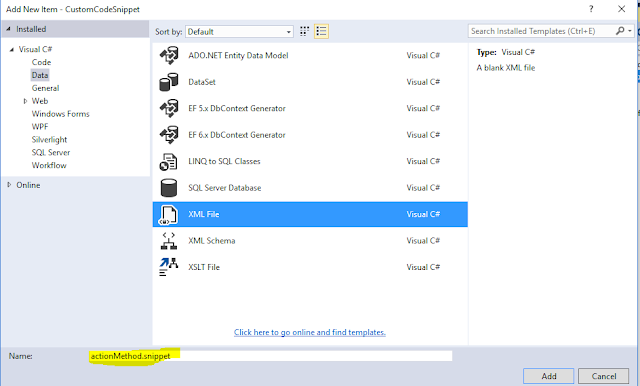The width and height of the screenshot is (640, 386).
Task: Select the Web category label
Action: [40, 101]
